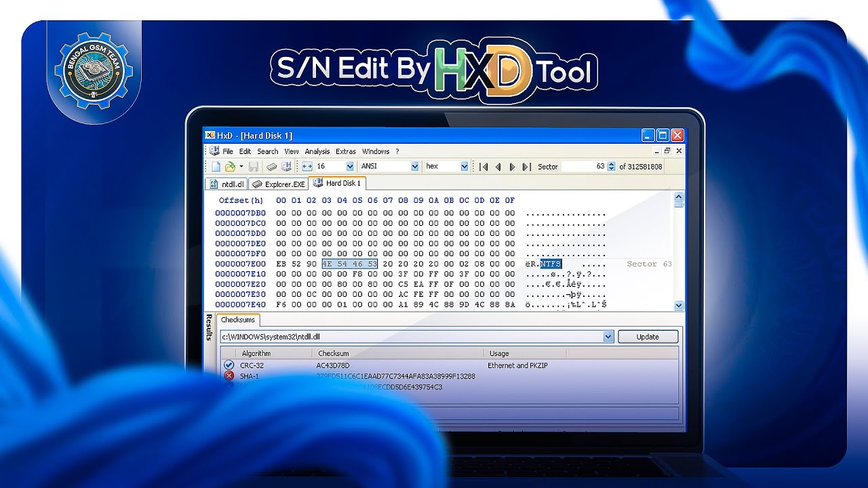
Task: Open the View menu
Action: [x=292, y=151]
